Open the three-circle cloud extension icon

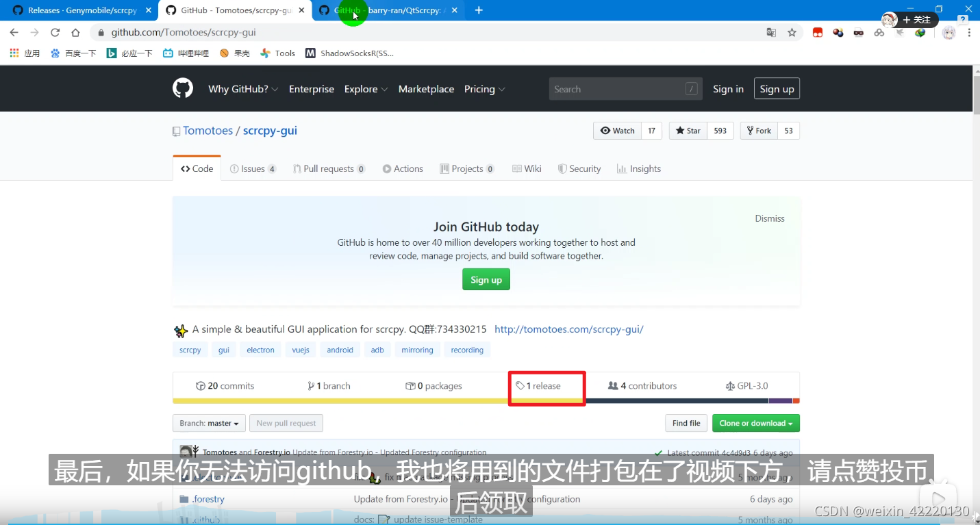click(x=879, y=32)
